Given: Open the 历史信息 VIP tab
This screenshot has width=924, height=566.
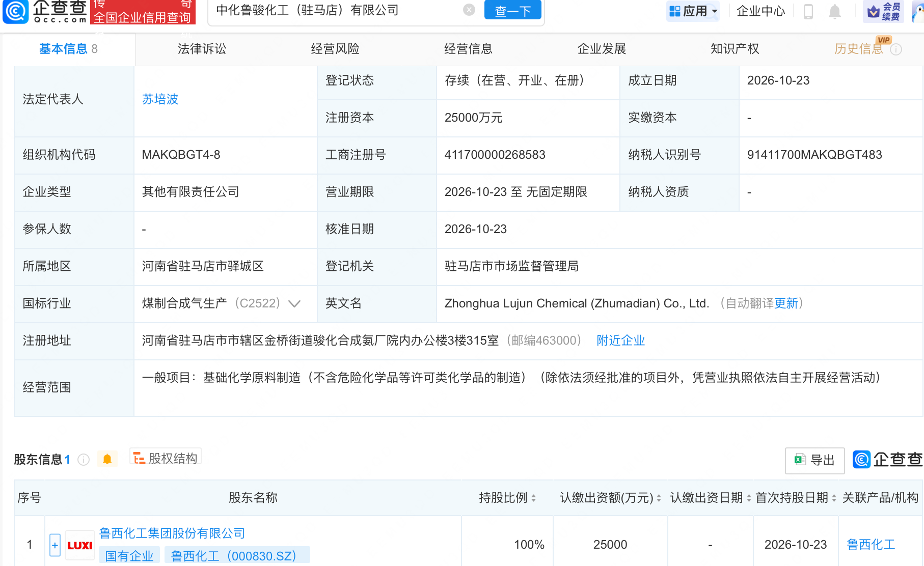Looking at the screenshot, I should coord(859,49).
